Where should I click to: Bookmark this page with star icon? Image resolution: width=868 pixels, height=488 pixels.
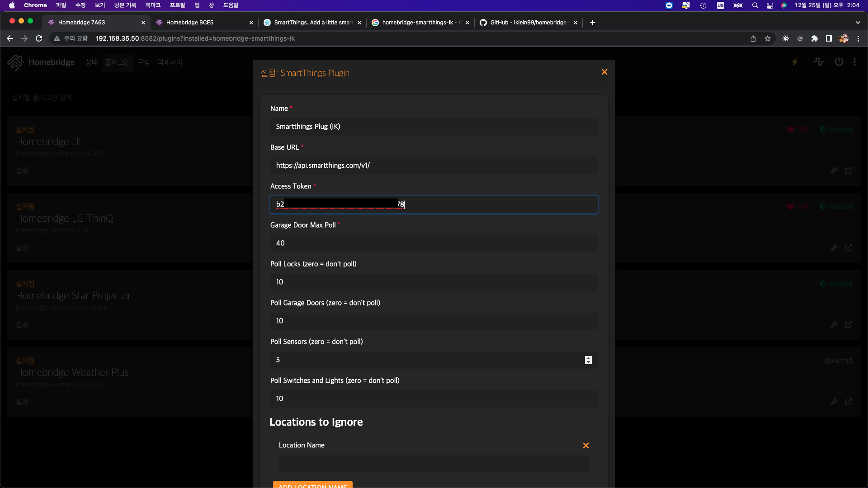point(768,39)
